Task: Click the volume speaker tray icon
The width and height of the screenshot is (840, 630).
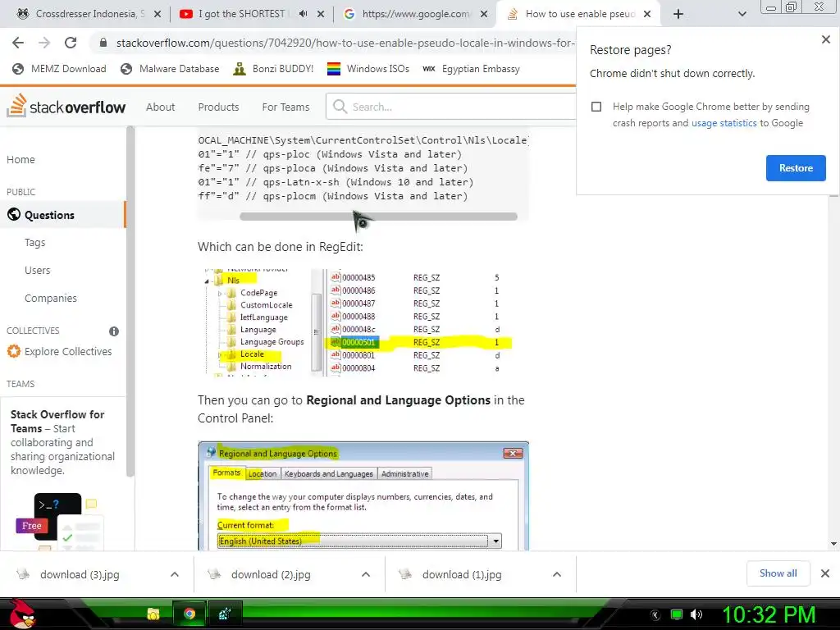Action: pos(696,614)
